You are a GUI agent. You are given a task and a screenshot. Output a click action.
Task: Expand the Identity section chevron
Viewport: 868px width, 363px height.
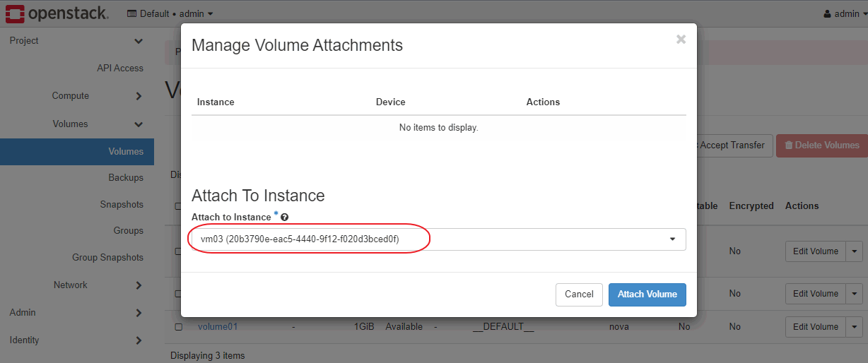[139, 340]
